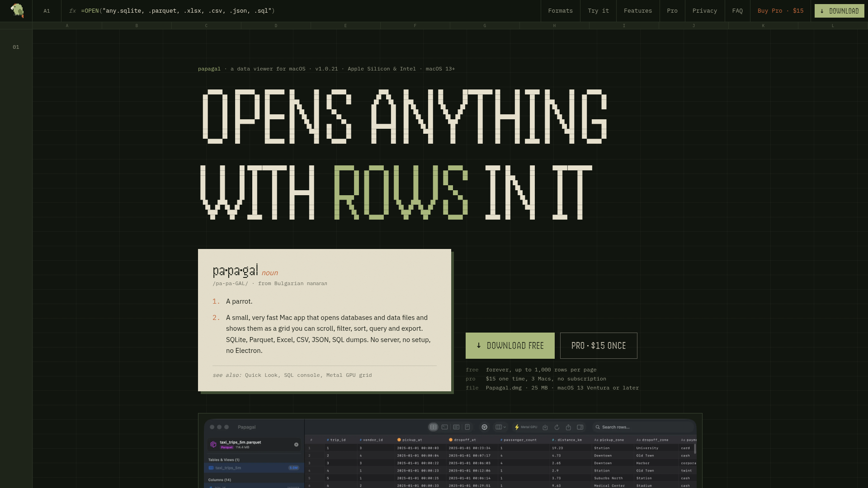Click the DOWNLOAD FREE button

(510, 346)
